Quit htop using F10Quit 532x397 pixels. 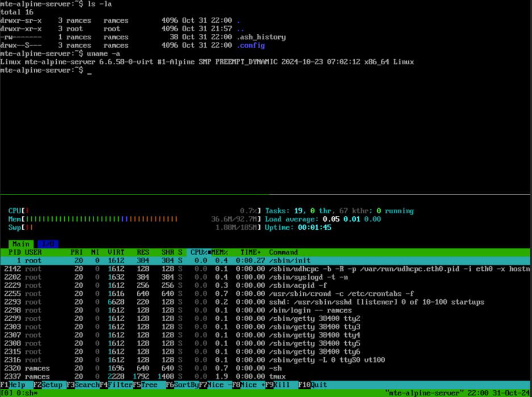point(312,384)
